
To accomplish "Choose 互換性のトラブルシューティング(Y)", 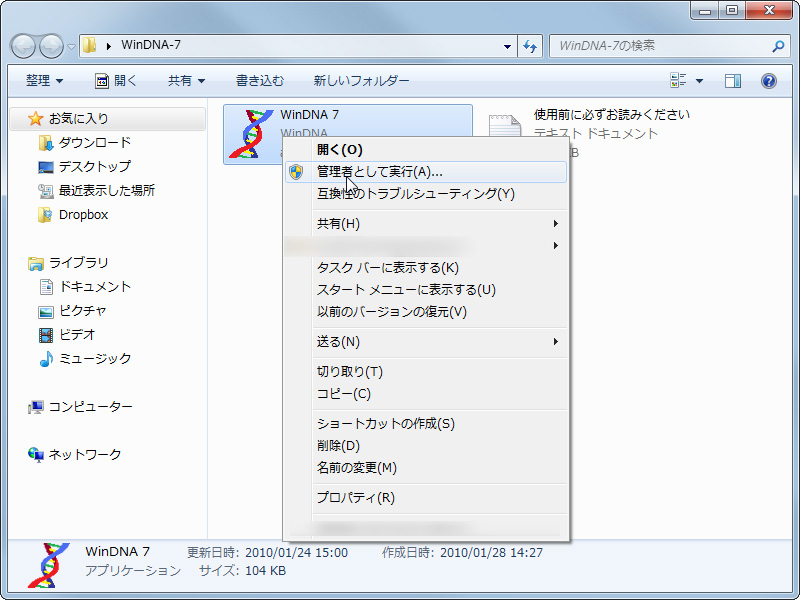I will [x=426, y=194].
